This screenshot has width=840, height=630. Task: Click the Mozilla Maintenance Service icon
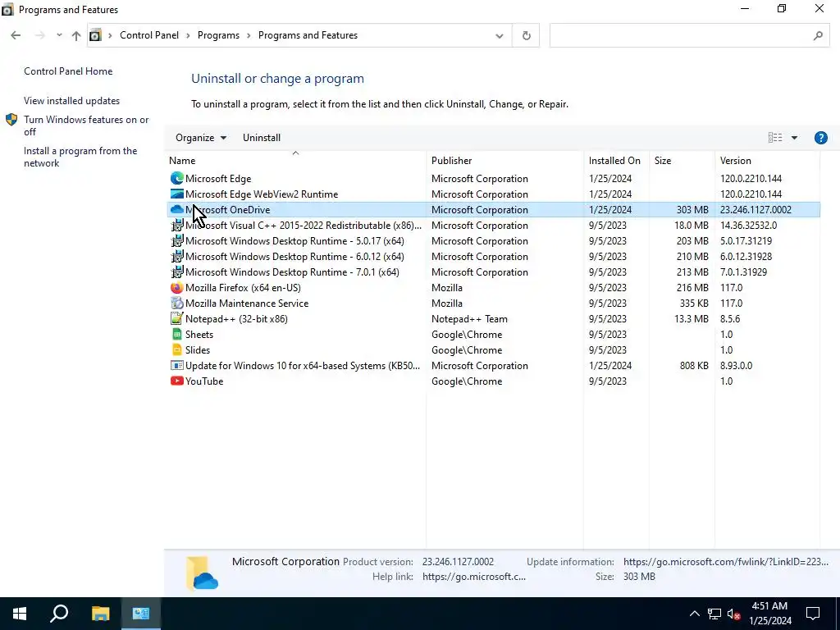tap(177, 304)
